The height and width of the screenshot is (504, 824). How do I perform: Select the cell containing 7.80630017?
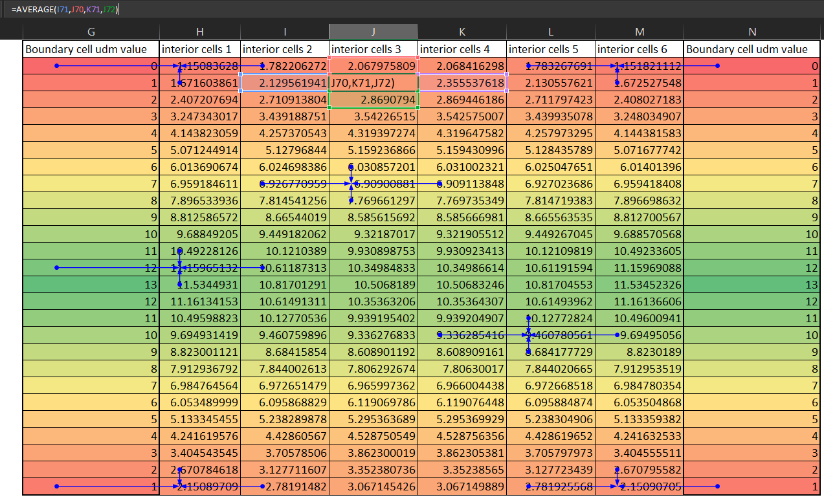(462, 369)
